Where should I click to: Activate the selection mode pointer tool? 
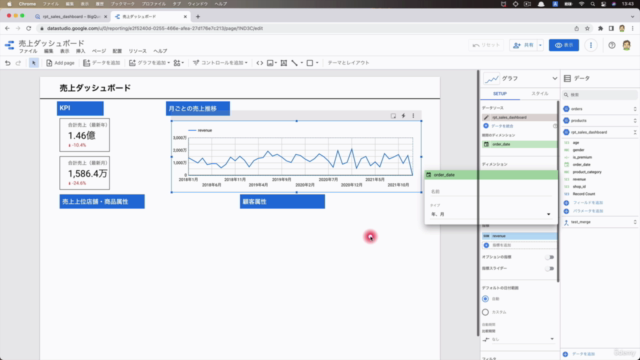tap(34, 63)
